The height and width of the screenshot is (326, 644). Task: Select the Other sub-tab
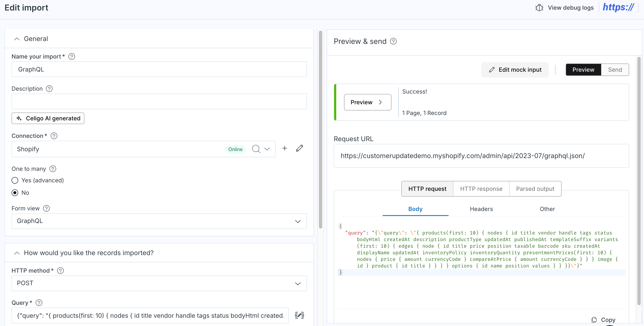point(547,209)
